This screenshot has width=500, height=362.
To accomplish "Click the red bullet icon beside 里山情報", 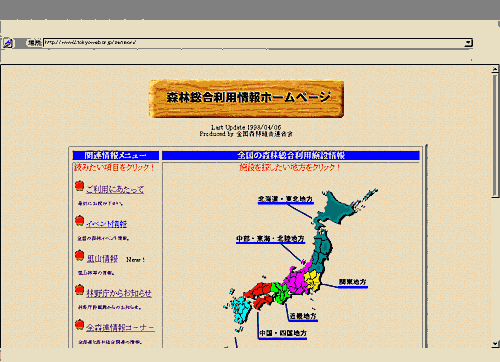I will 79,255.
